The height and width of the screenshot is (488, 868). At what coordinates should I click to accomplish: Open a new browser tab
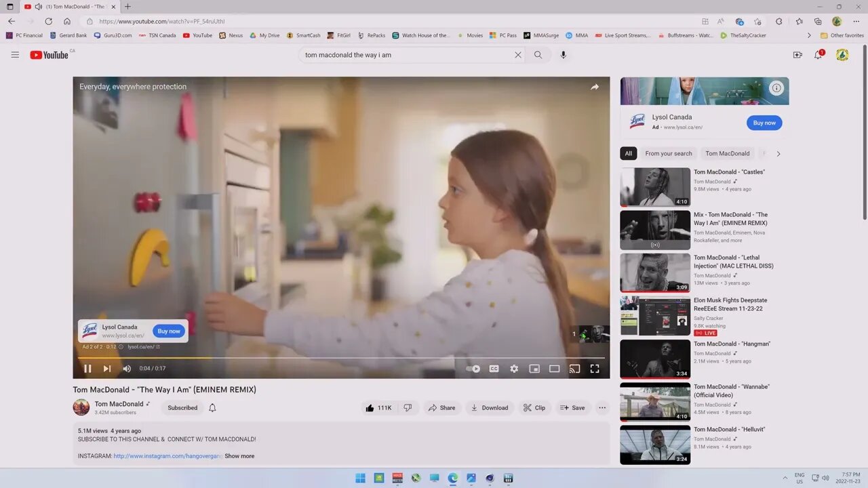point(127,7)
